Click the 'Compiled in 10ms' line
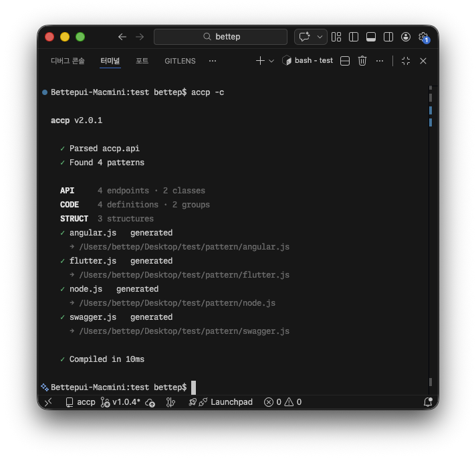 tap(107, 359)
